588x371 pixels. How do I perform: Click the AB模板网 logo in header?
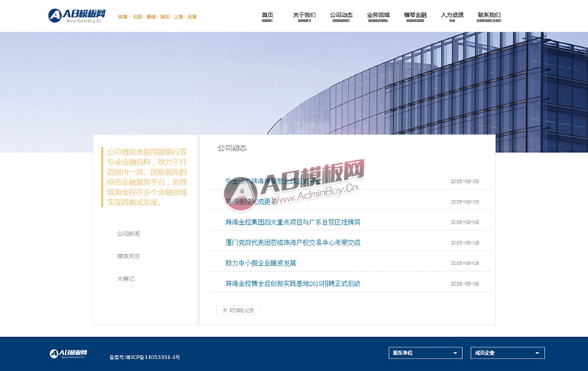tap(76, 15)
